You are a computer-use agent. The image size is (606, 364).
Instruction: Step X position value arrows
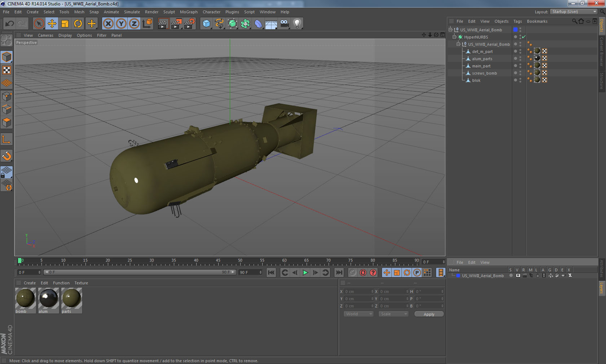372,292
